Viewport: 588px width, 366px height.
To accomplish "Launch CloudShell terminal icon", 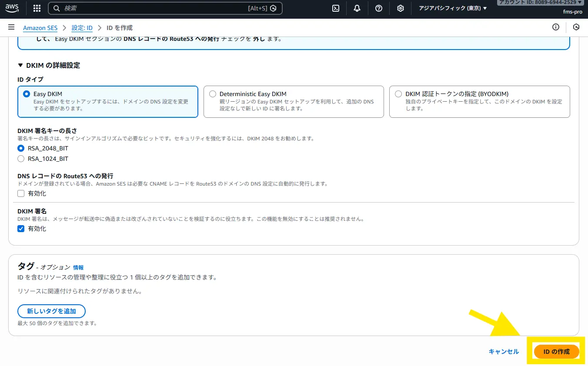I will (x=336, y=8).
